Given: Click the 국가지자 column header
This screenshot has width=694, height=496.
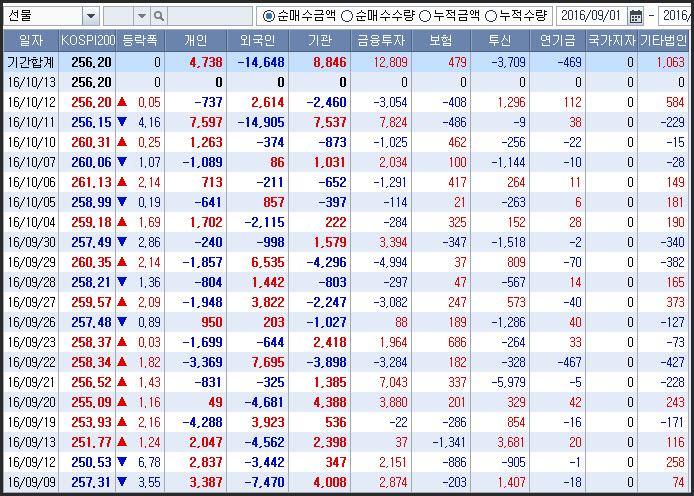Looking at the screenshot, I should click(x=612, y=41).
